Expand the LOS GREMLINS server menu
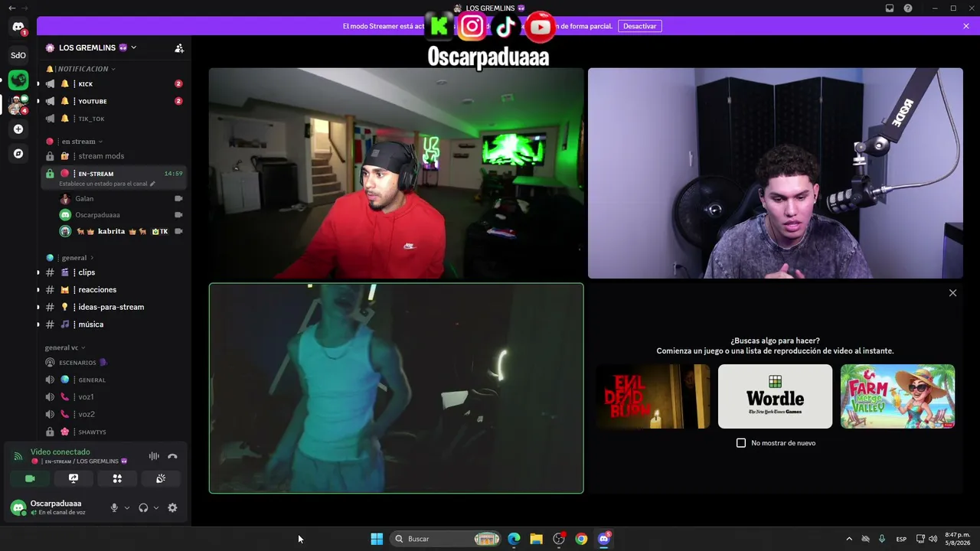Screen dimensions: 980x551 point(133,47)
